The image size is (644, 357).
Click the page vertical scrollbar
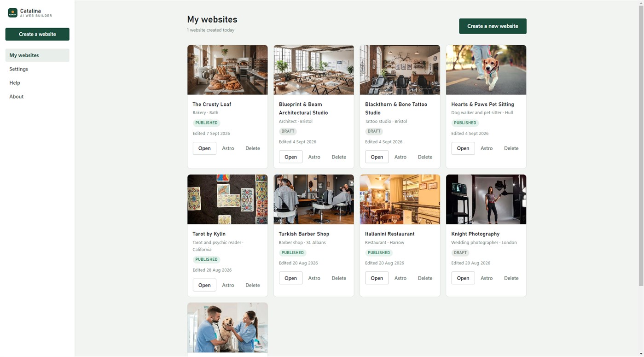641,145
